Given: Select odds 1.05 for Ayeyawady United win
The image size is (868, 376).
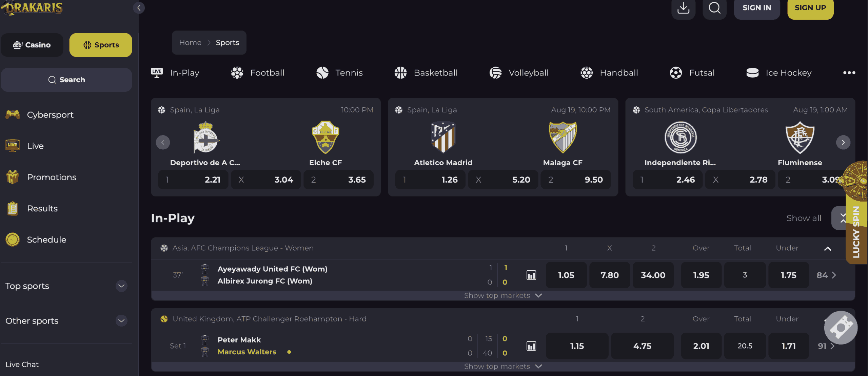Looking at the screenshot, I should (x=566, y=275).
